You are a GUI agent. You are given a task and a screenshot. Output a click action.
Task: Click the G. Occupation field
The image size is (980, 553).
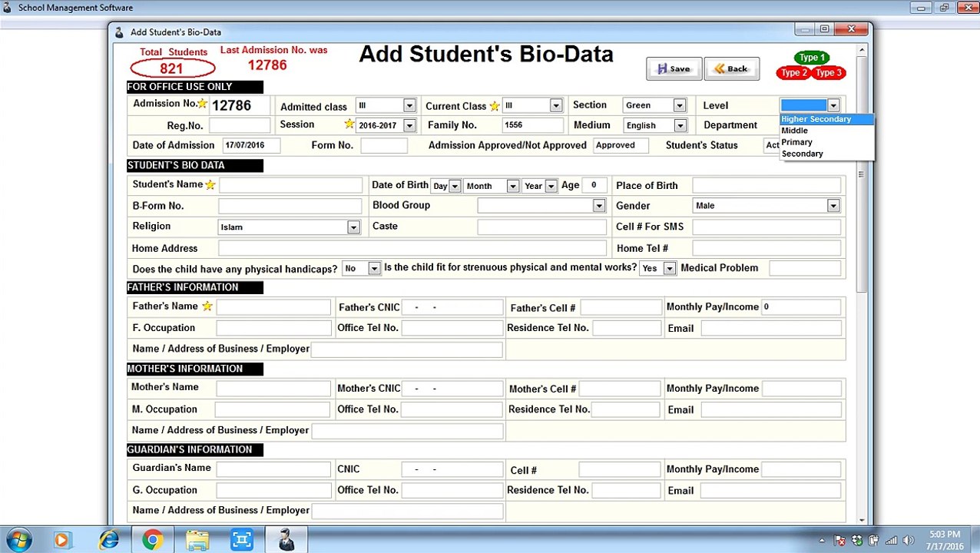pos(273,490)
